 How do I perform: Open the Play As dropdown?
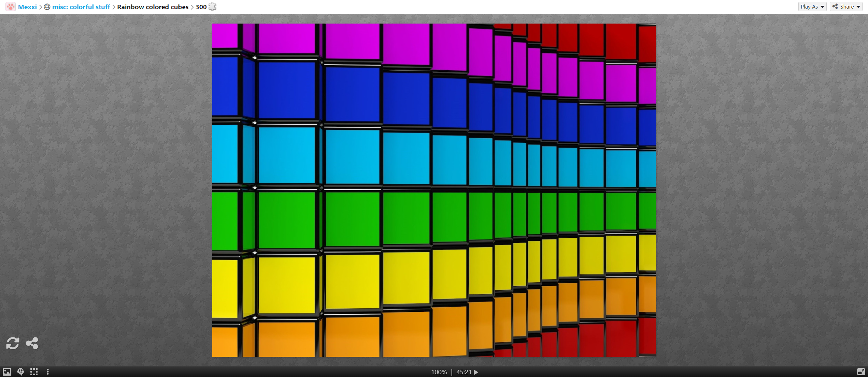point(812,6)
